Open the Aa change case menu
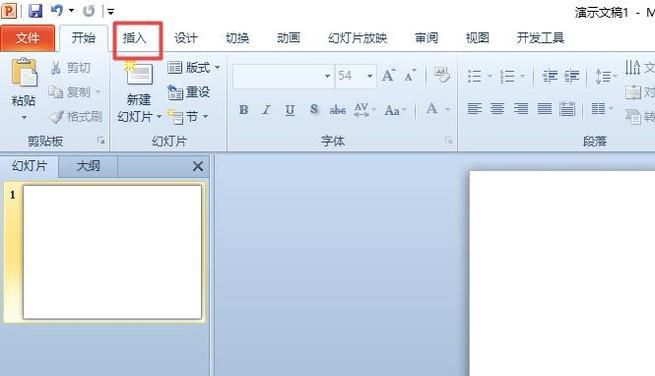The width and height of the screenshot is (655, 376). 395,110
